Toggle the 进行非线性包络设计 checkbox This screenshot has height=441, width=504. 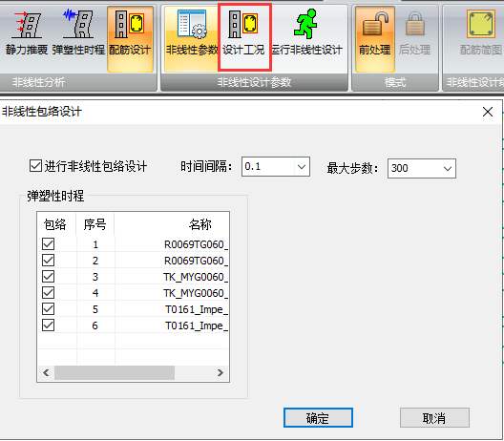coord(35,166)
